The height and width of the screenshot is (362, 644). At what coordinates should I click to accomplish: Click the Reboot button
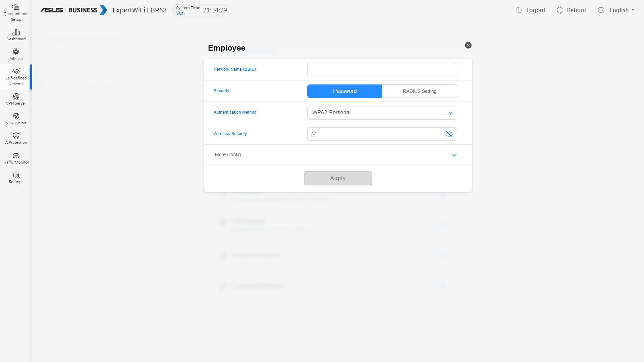pos(572,10)
